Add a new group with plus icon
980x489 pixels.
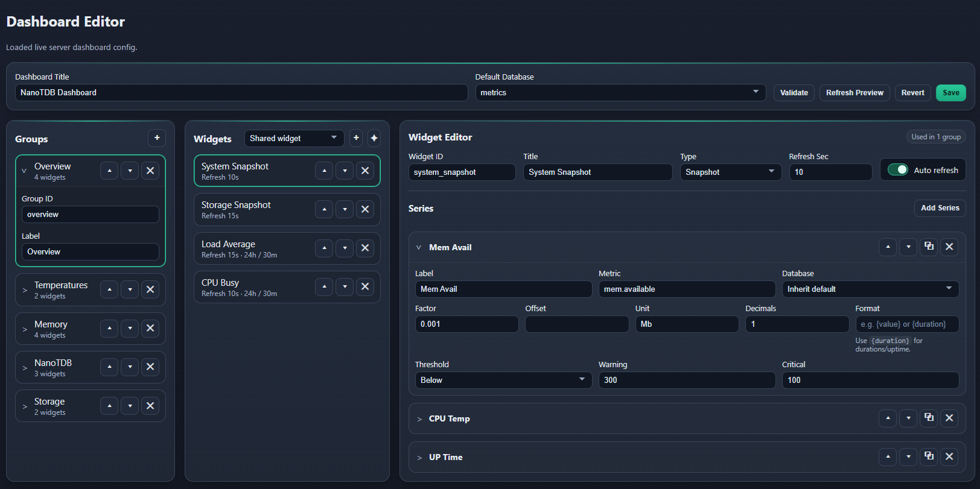[x=157, y=138]
